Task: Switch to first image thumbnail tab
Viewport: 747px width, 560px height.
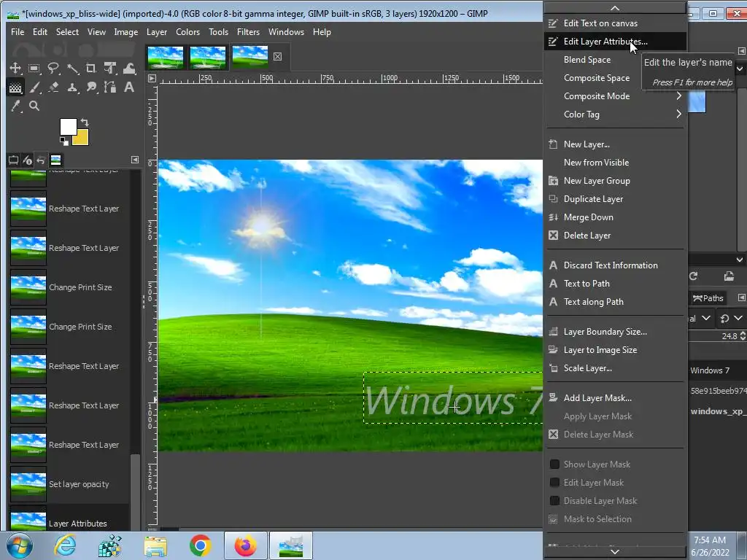Action: (166, 57)
